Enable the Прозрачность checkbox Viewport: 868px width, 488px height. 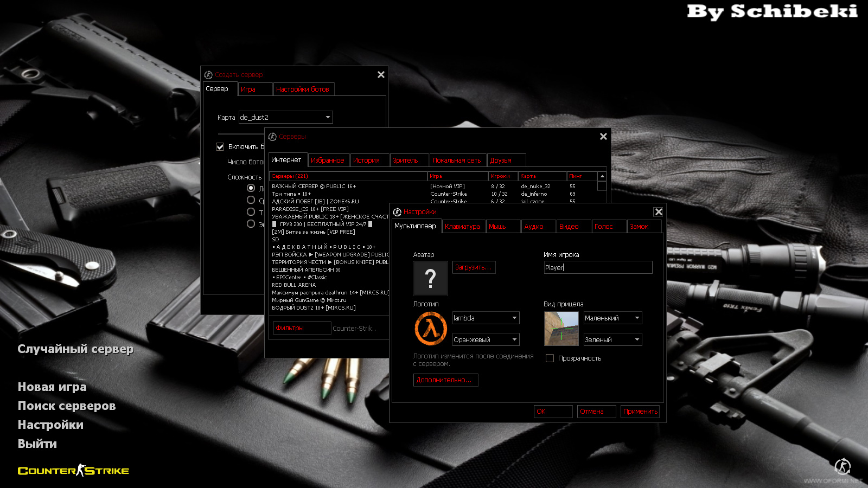550,358
